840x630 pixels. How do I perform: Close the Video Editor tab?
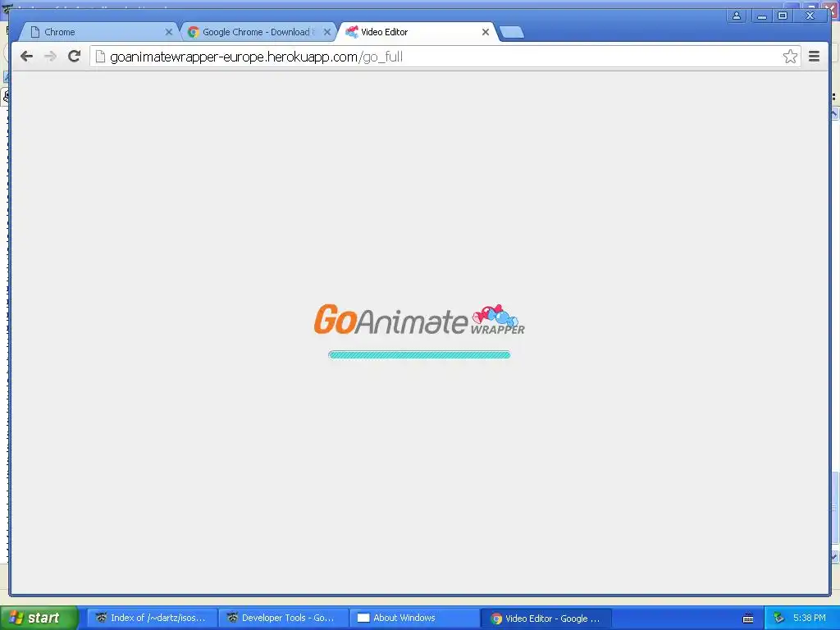click(x=486, y=32)
